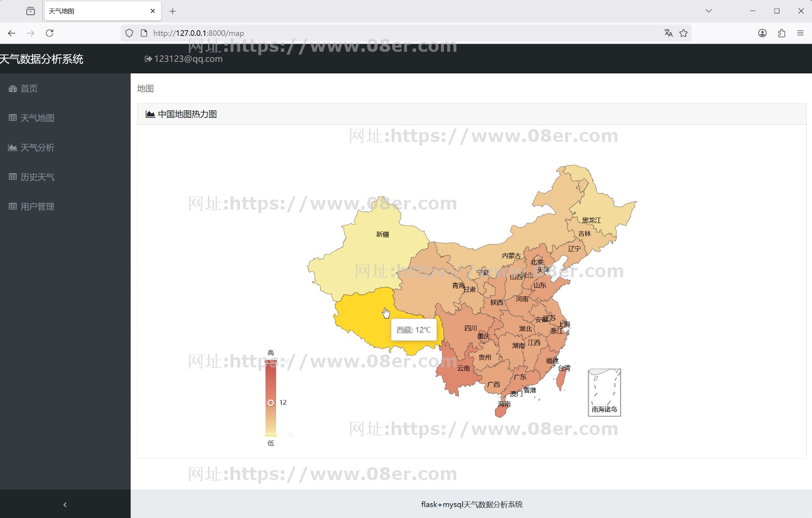
Task: Open the Firefox account icon
Action: (762, 33)
